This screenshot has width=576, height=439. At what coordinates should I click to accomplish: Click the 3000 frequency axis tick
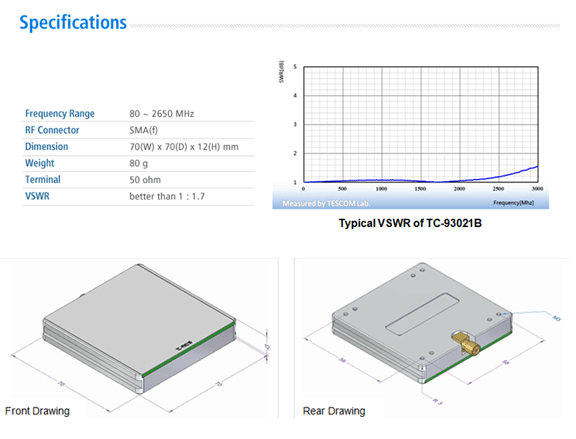click(x=537, y=189)
